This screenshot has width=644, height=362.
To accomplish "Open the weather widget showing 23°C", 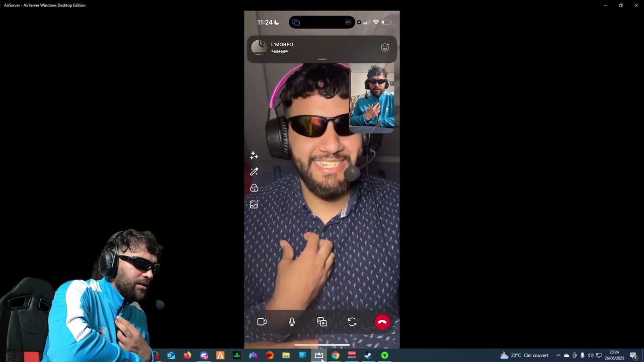I will [x=524, y=355].
